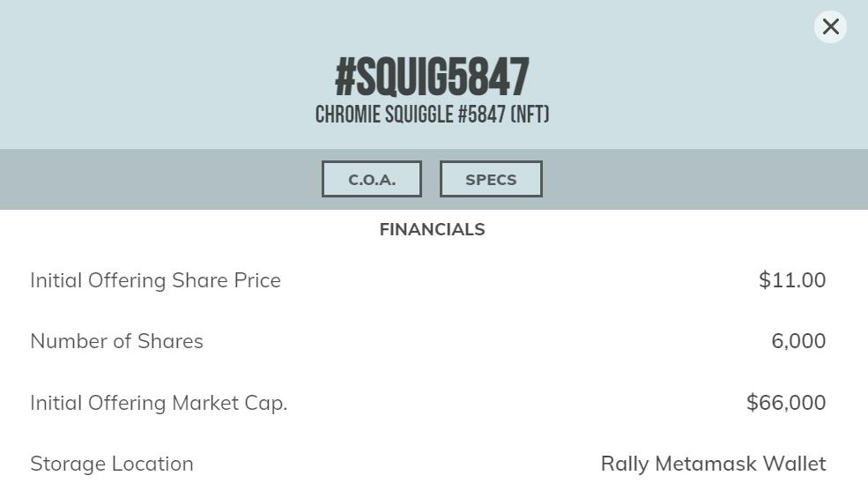Click the word CHROMIE in the subtitle
868x483 pixels.
point(348,115)
